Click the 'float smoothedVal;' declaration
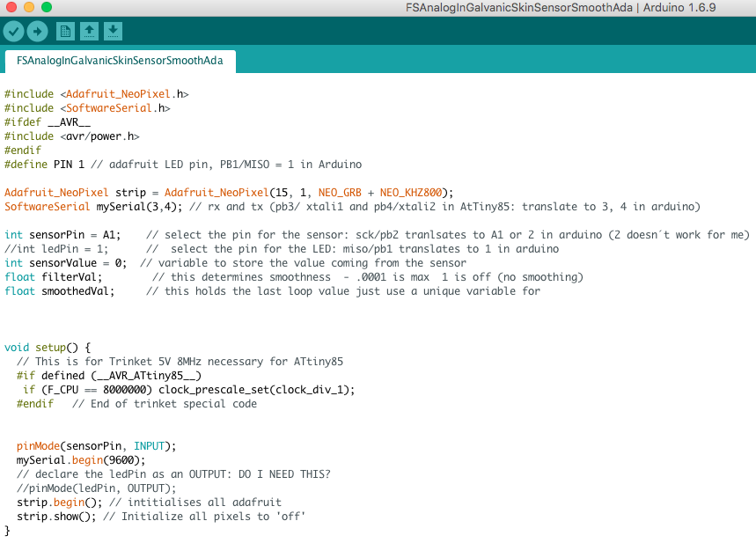This screenshot has height=543, width=756. coord(60,290)
